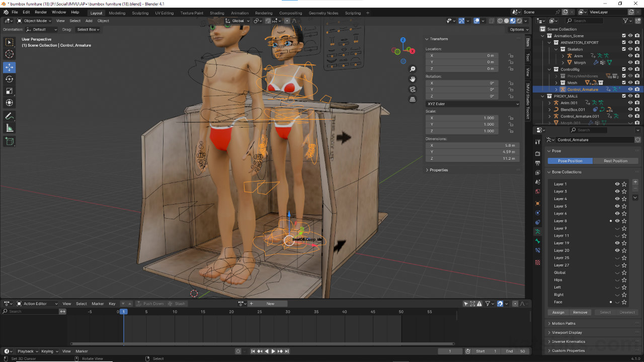Open the File menu
This screenshot has height=362, width=644.
(15, 12)
